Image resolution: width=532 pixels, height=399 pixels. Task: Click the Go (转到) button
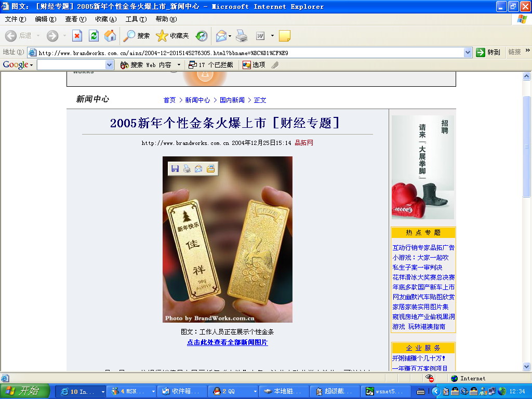488,52
